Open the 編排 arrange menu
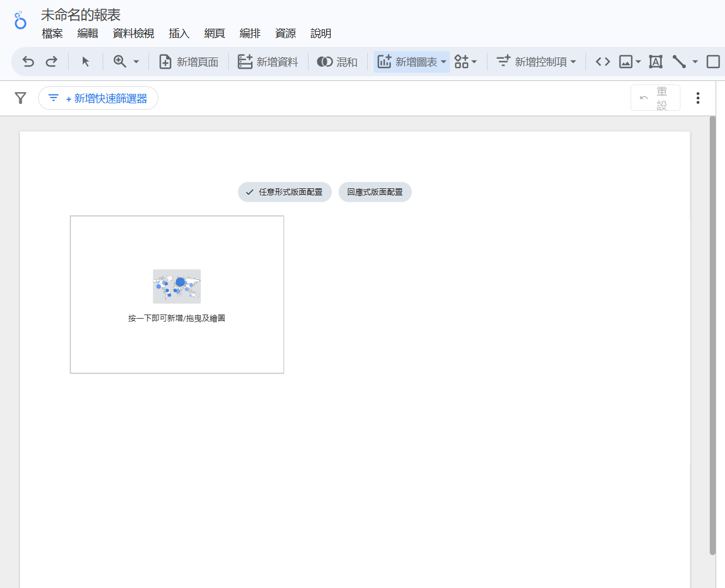Screen dimensions: 725x588 (x=250, y=33)
